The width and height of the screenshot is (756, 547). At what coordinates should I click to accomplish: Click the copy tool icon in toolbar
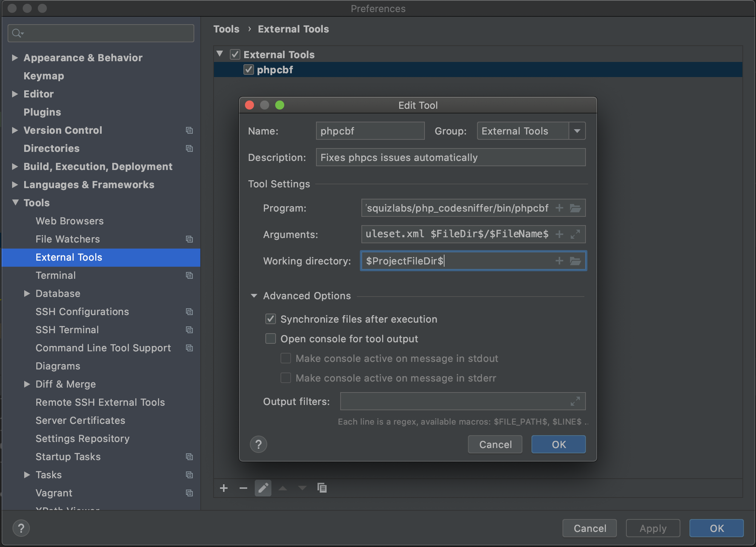click(322, 488)
